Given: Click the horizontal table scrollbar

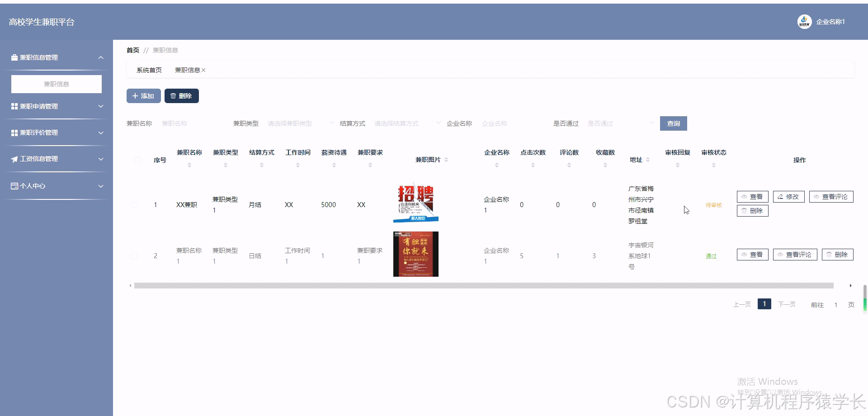Looking at the screenshot, I should pos(484,286).
